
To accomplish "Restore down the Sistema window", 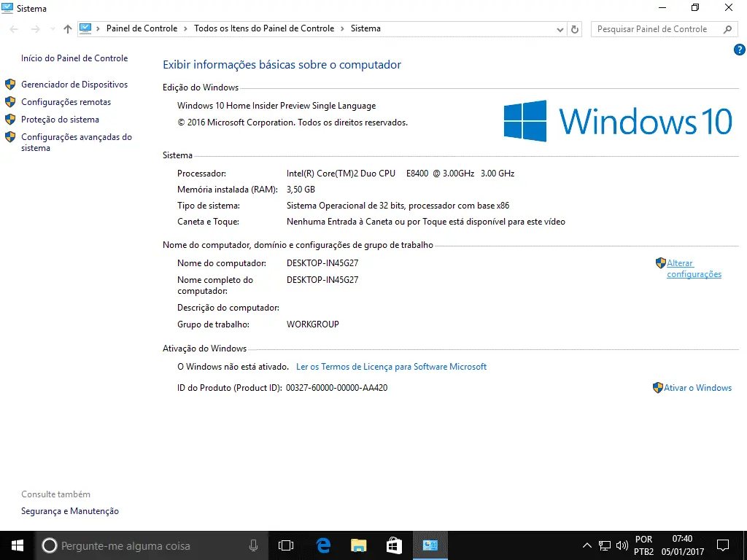I will 695,7.
